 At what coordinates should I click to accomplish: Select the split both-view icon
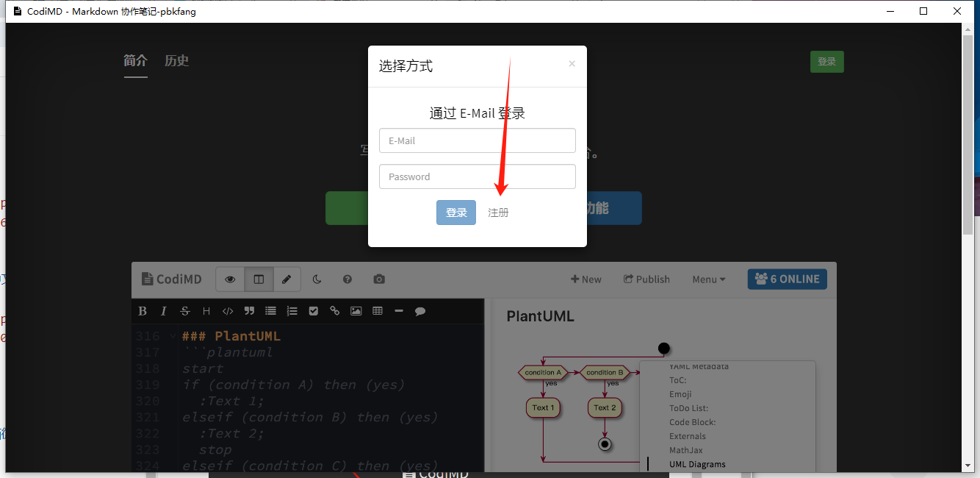(259, 279)
